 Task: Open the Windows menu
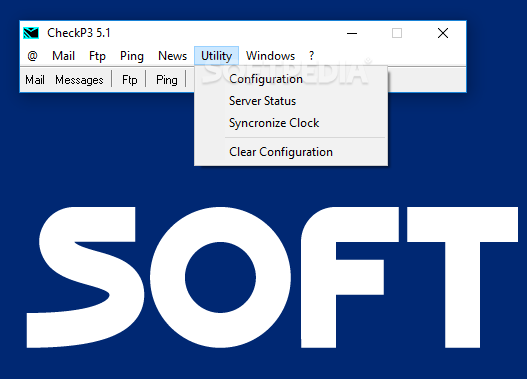pos(270,56)
